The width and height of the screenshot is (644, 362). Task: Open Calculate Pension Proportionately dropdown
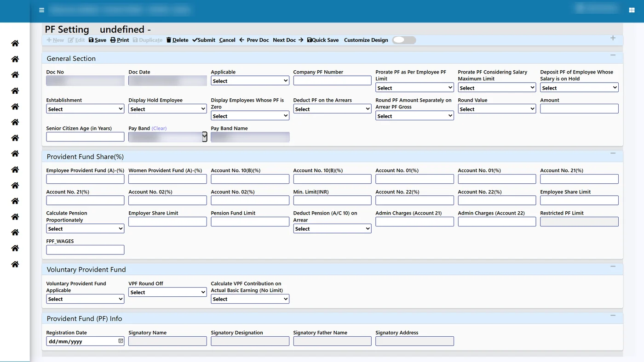pyautogui.click(x=85, y=229)
